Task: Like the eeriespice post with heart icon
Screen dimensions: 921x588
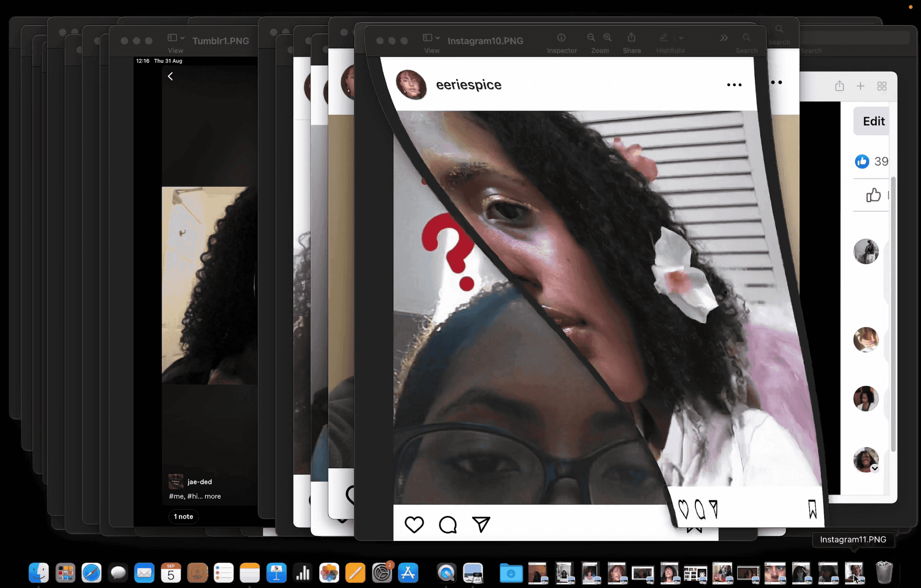Action: point(414,524)
